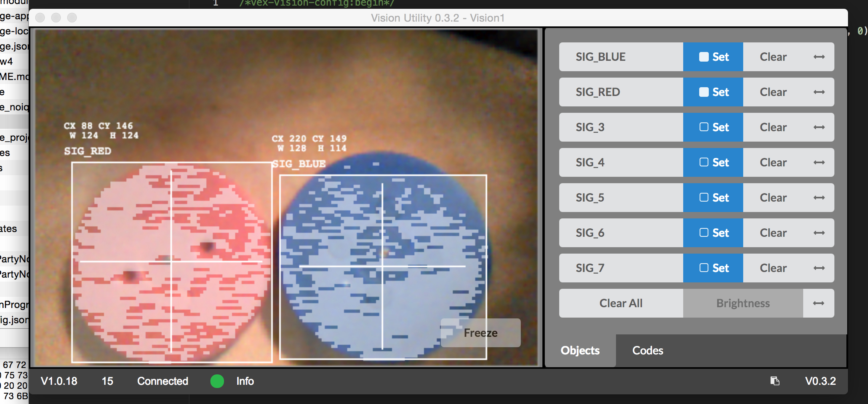868x404 pixels.
Task: Open the Brightness range adjustment arrows
Action: tap(818, 303)
